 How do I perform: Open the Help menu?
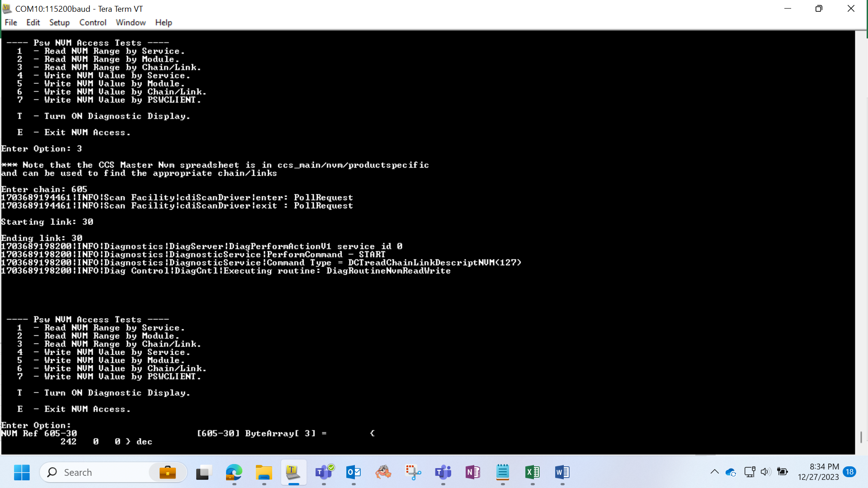163,22
